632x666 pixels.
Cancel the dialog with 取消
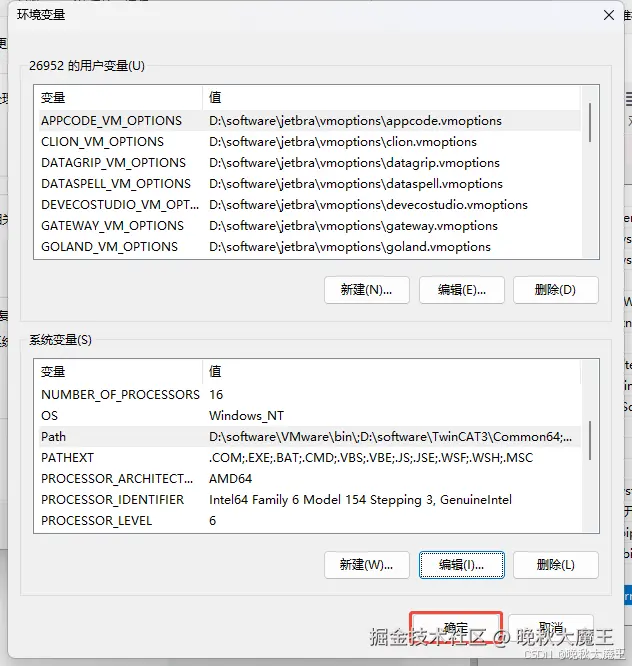tap(551, 627)
